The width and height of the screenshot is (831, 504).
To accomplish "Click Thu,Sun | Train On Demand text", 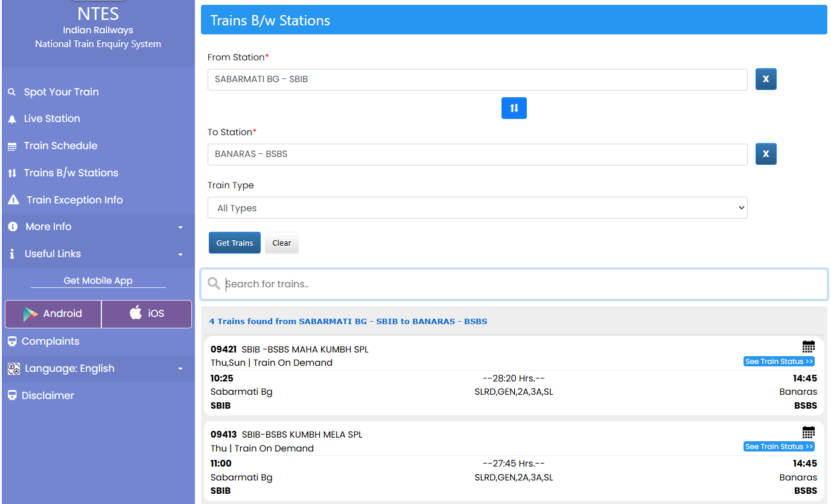I will point(272,363).
